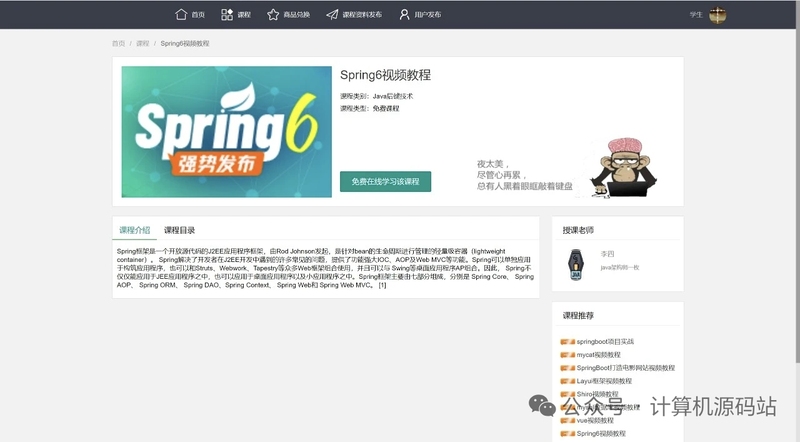800x442 pixels.
Task: Click the paper plane icon for 课程资料发布
Action: tap(332, 15)
